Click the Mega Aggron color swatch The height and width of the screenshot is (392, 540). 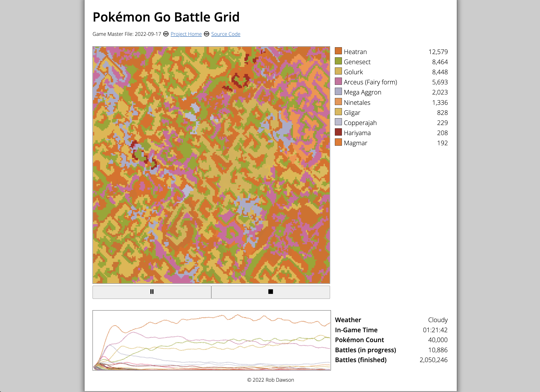pyautogui.click(x=338, y=91)
